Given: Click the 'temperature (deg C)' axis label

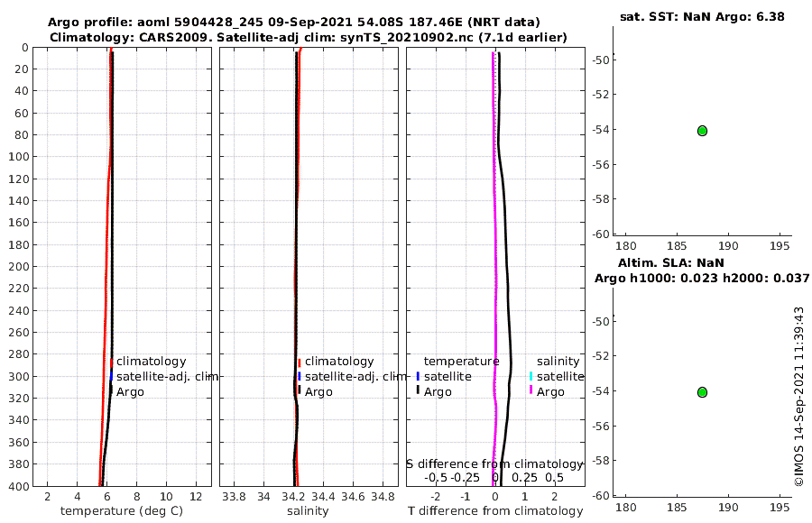Looking at the screenshot, I should pos(122,511).
